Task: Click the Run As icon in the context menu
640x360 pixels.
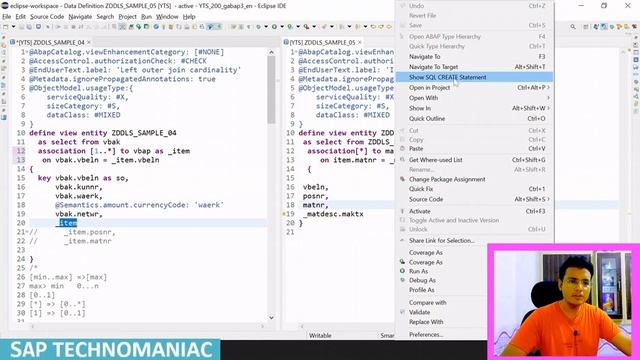Action: (402, 271)
